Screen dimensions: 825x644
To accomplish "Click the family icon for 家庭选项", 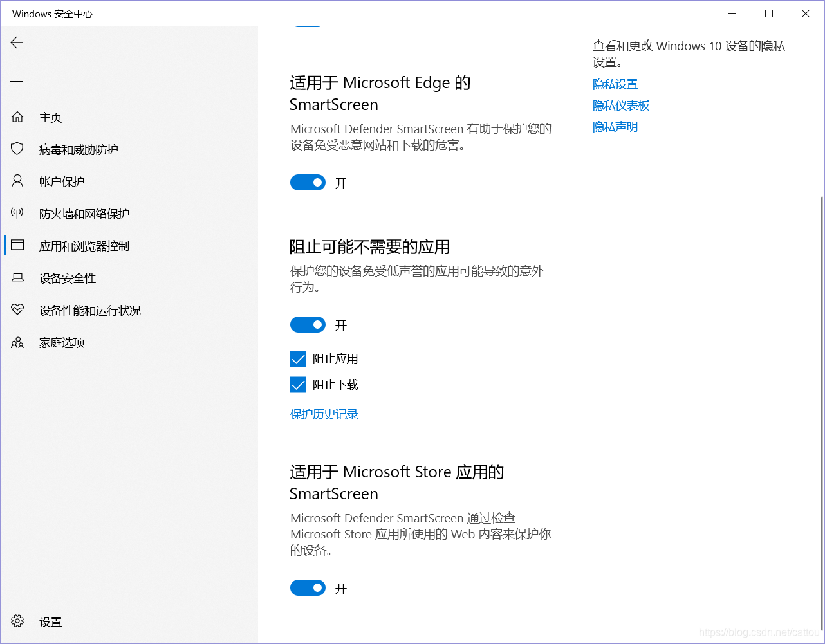I will coord(17,342).
